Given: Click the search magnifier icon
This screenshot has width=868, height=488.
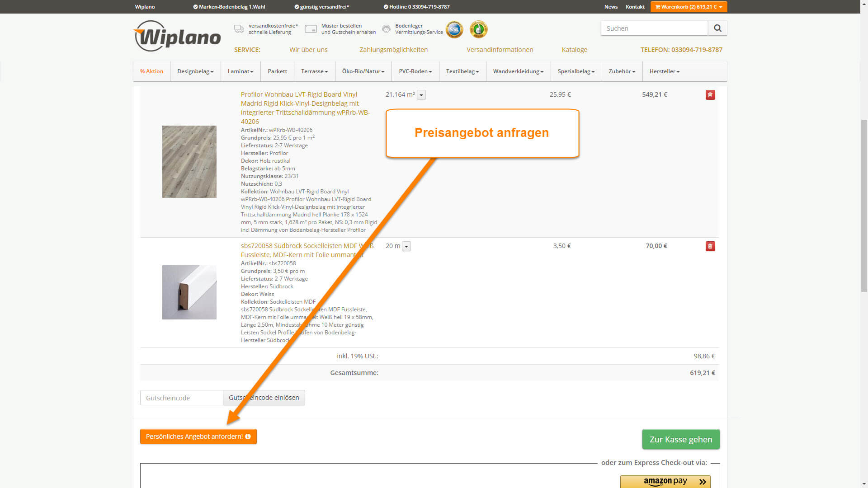Looking at the screenshot, I should [717, 28].
